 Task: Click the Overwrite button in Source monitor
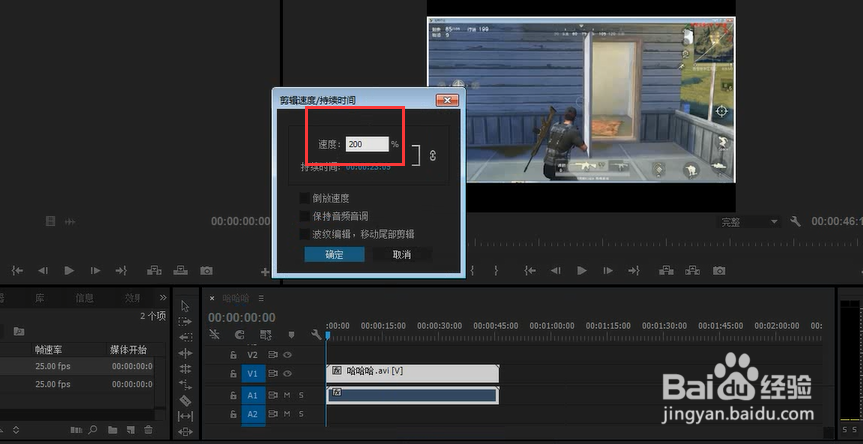coord(181,270)
